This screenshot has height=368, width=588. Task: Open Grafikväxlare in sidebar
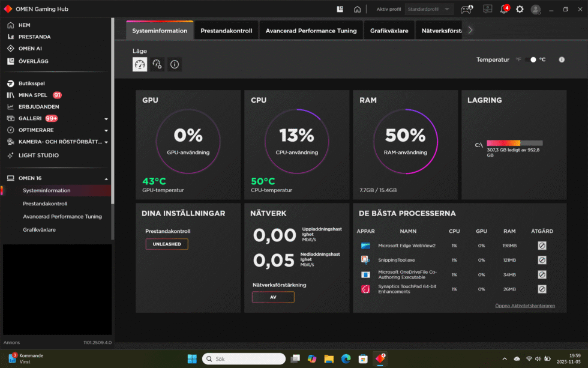[39, 229]
